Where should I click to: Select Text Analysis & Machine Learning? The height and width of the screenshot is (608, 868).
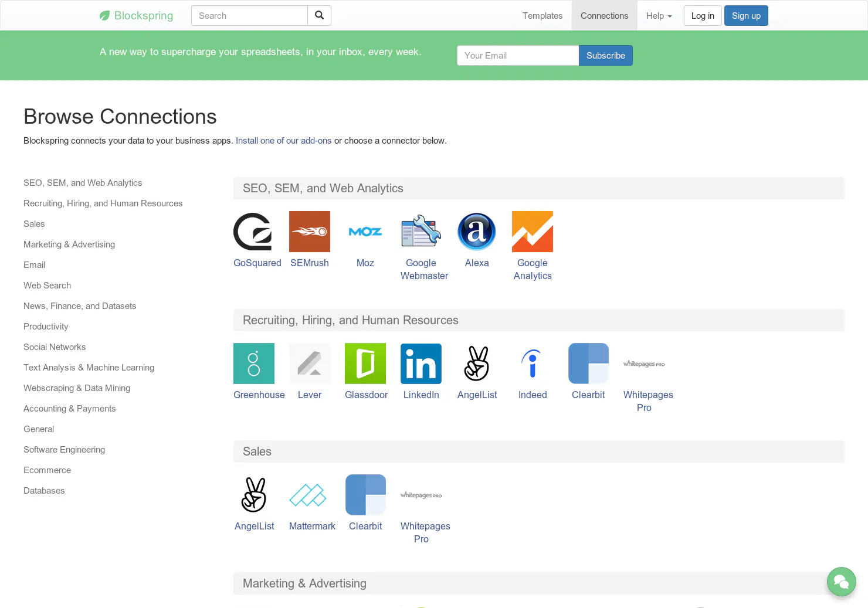tap(89, 368)
